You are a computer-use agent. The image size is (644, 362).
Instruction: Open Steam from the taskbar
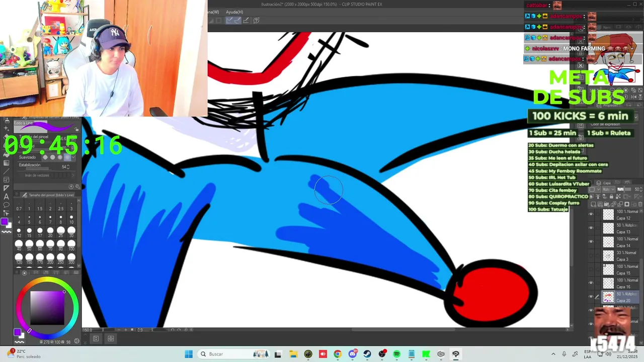click(367, 354)
